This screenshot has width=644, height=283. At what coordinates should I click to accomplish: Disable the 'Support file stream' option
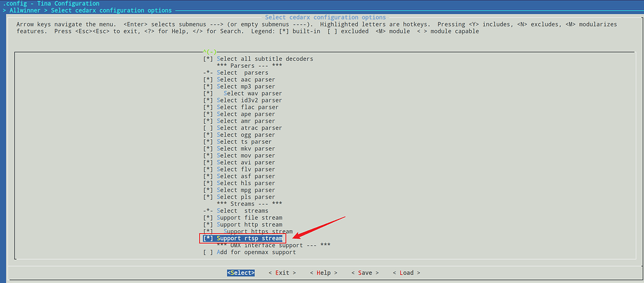(x=249, y=218)
